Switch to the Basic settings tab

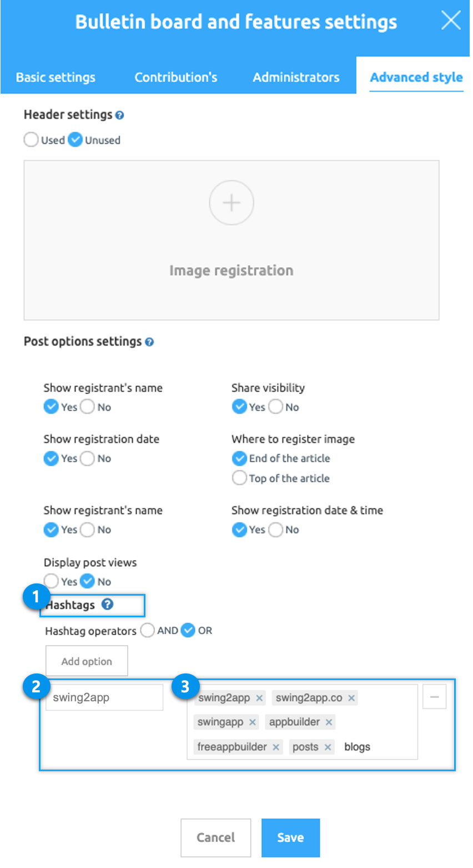[56, 77]
